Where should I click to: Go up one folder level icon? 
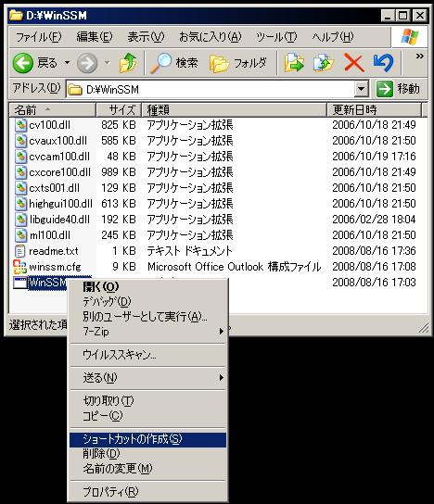pyautogui.click(x=128, y=63)
